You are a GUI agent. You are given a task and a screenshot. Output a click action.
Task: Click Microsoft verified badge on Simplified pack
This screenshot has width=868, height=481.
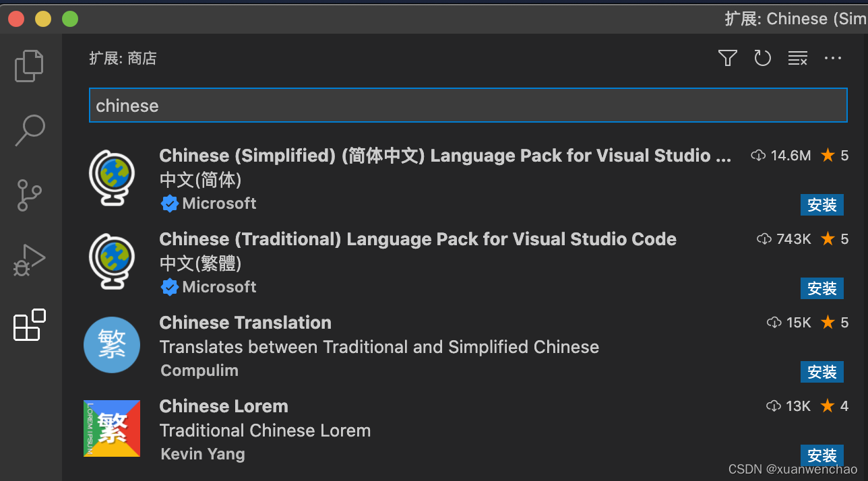click(170, 203)
